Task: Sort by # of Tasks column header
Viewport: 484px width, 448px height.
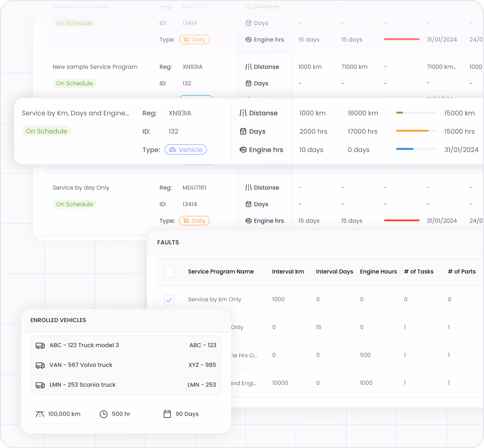Action: coord(418,271)
